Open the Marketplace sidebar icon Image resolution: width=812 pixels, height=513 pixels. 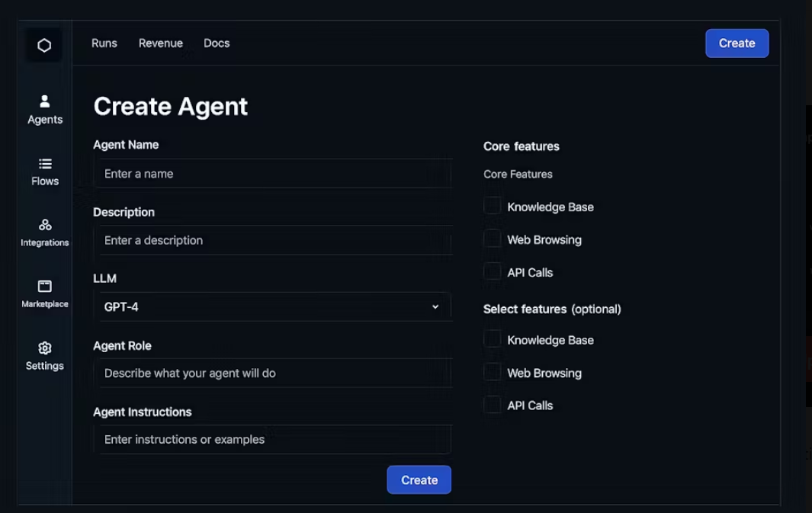pyautogui.click(x=45, y=287)
